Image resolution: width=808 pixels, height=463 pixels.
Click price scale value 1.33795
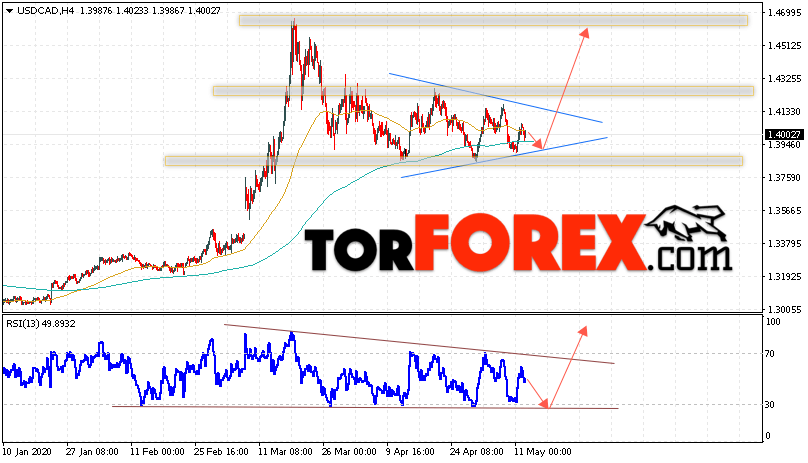[784, 243]
